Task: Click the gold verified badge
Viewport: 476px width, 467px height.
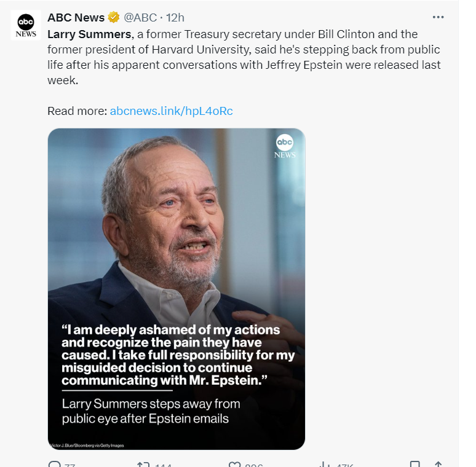Action: point(113,17)
